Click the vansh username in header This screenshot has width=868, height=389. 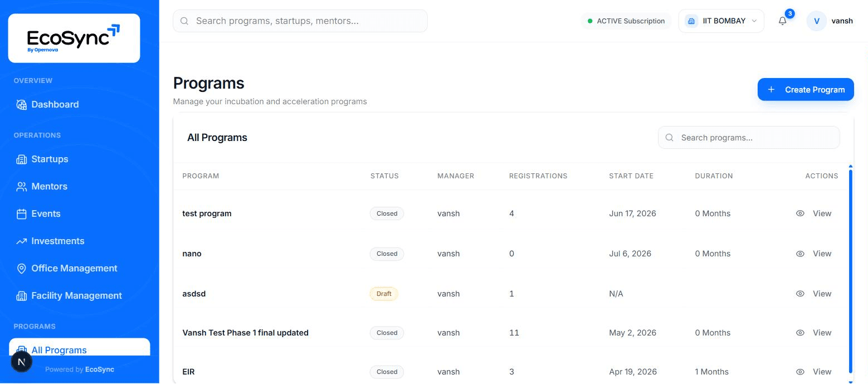tap(842, 21)
